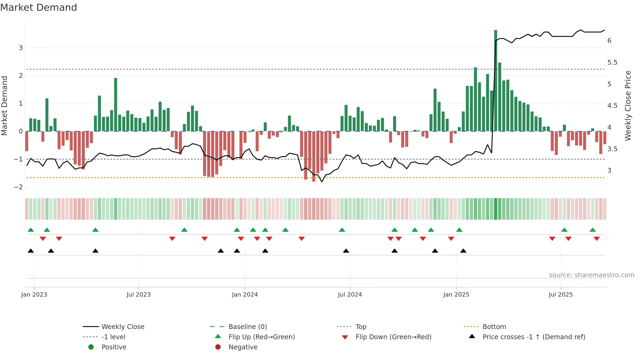The width and height of the screenshot is (644, 362).
Task: Click the 'Jan 2025' x-axis label
Action: pos(456,295)
